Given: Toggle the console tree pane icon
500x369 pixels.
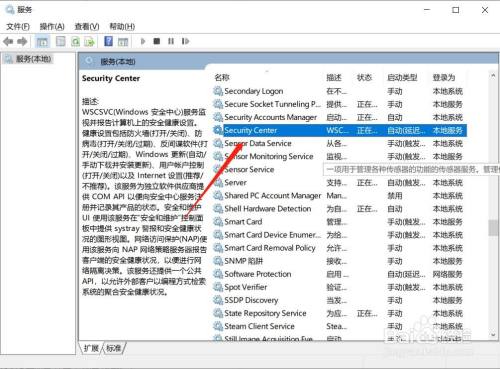Looking at the screenshot, I should pyautogui.click(x=42, y=42).
